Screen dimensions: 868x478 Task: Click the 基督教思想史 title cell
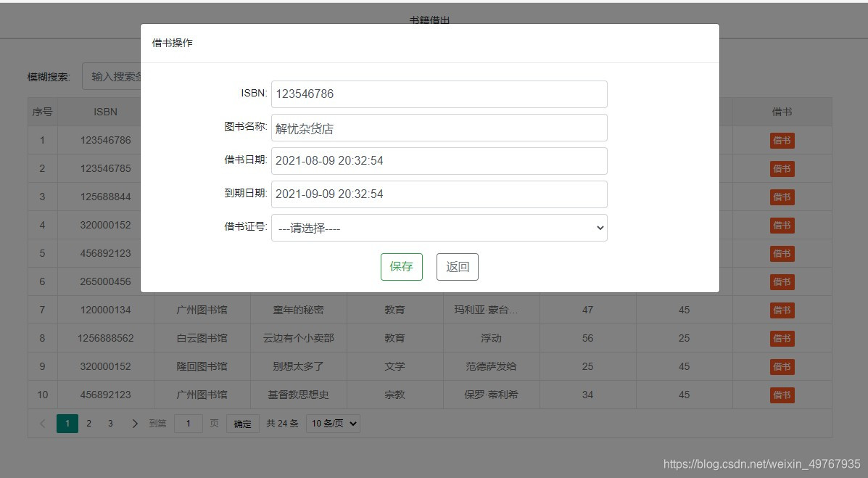[298, 395]
